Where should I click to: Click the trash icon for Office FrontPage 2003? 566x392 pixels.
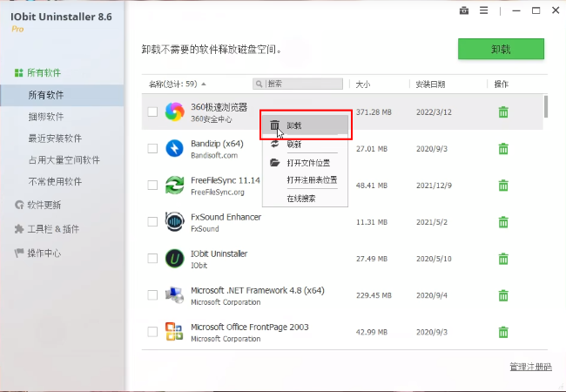coord(503,332)
